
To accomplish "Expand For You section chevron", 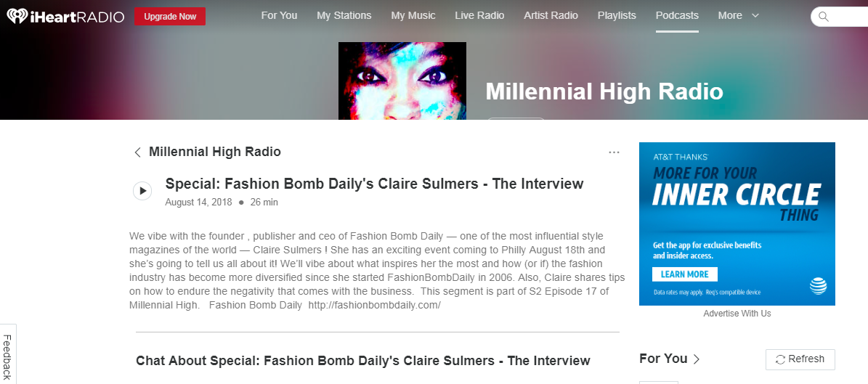I will pos(697,359).
